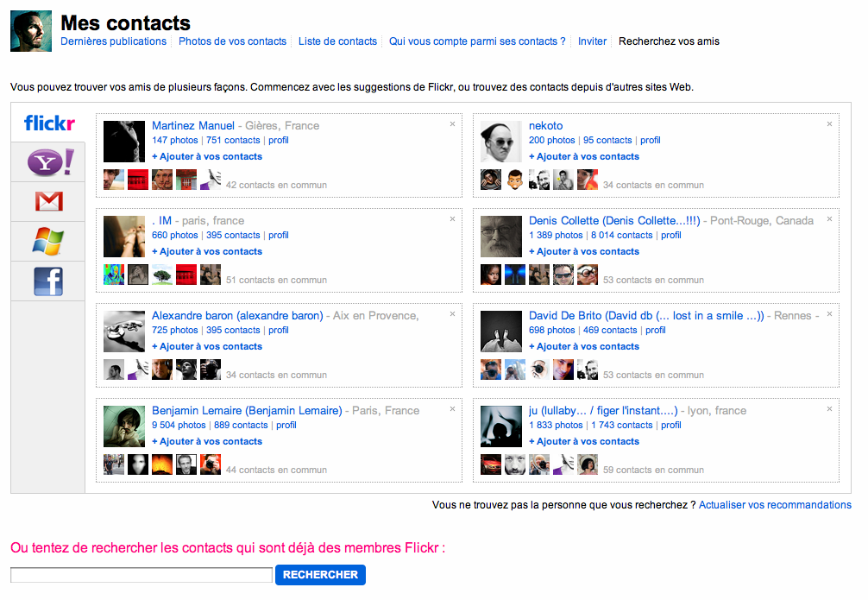Close the Denis Collette suggestion card
Viewport: 868px width, 600px height.
[829, 219]
